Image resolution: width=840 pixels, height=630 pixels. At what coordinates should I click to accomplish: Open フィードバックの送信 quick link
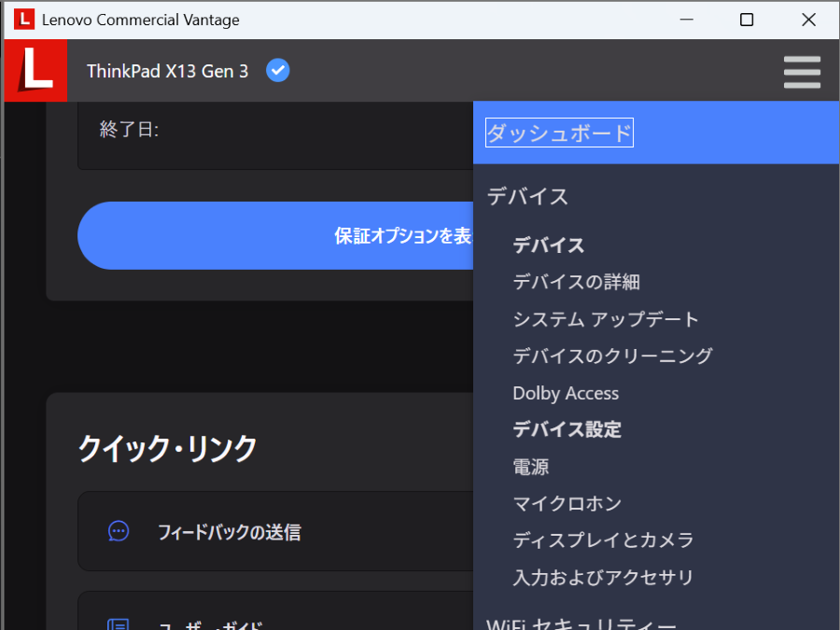tap(275, 531)
